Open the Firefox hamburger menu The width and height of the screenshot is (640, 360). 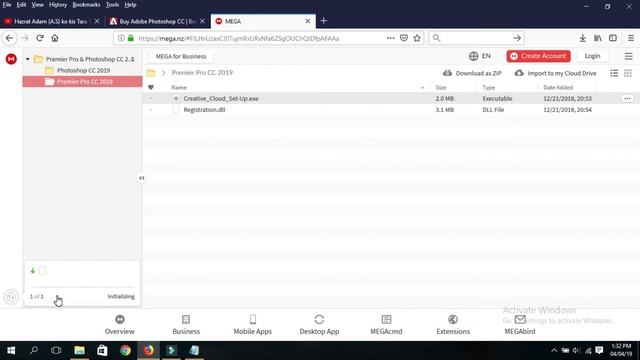pos(631,38)
